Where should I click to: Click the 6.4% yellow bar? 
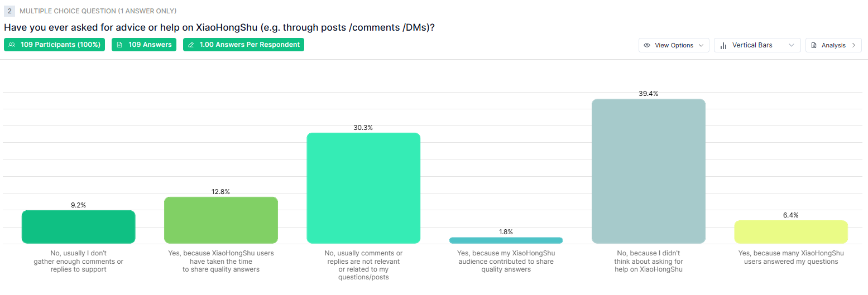pyautogui.click(x=791, y=232)
